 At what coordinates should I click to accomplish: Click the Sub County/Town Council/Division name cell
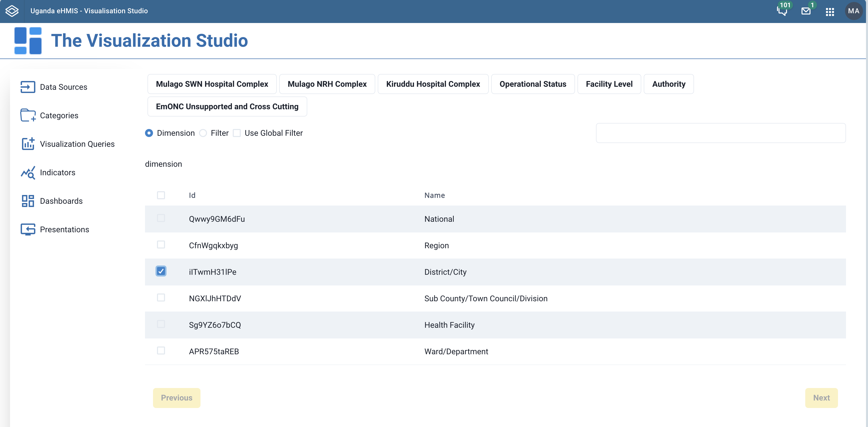(486, 298)
